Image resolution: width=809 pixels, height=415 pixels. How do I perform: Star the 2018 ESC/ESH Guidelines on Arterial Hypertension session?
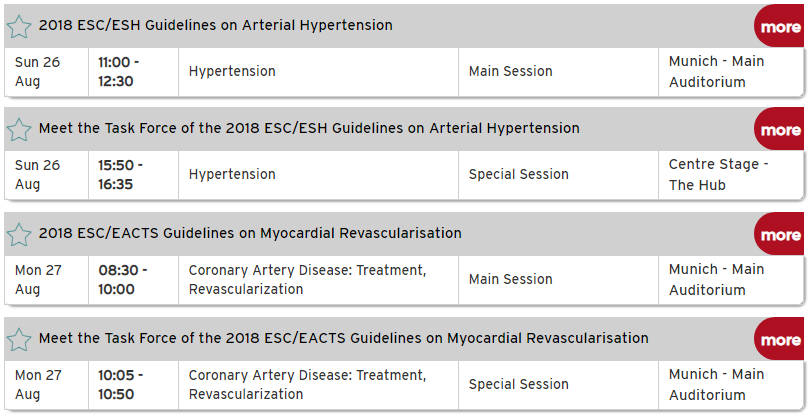19,26
